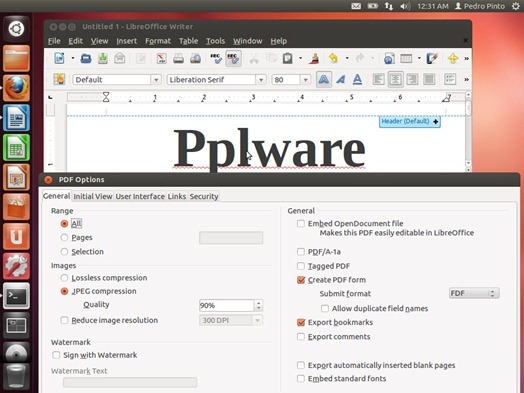Save the document with the Save icon
This screenshot has height=393, width=524.
click(x=103, y=58)
